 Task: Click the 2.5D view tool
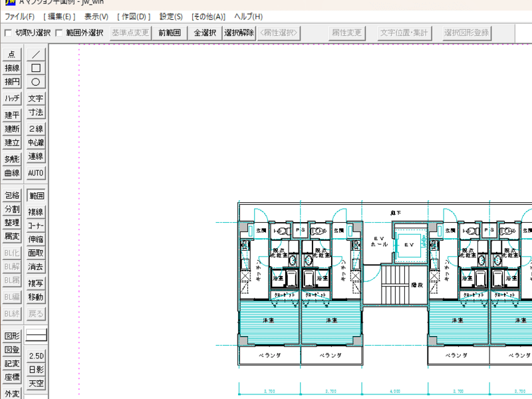(x=36, y=356)
